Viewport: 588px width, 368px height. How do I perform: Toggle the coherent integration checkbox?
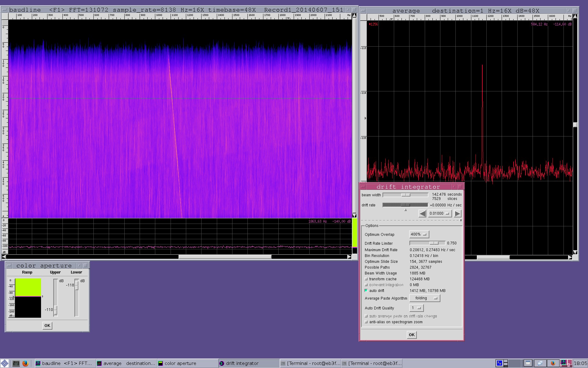366,285
